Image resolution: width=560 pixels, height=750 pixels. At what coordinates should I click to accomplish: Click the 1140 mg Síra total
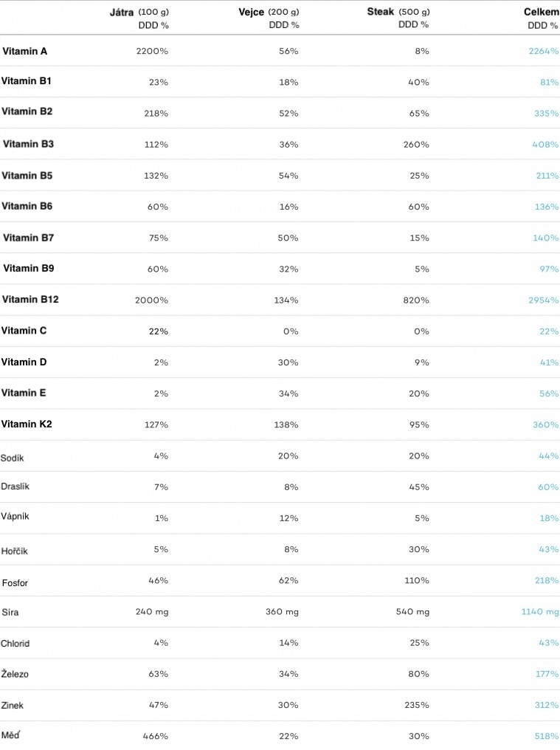[540, 612]
